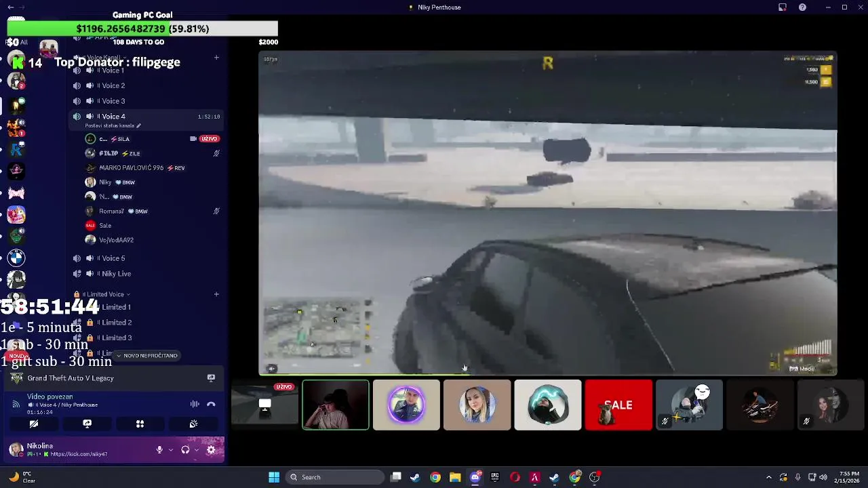Toggle noise suppression waveform icon

[195, 404]
